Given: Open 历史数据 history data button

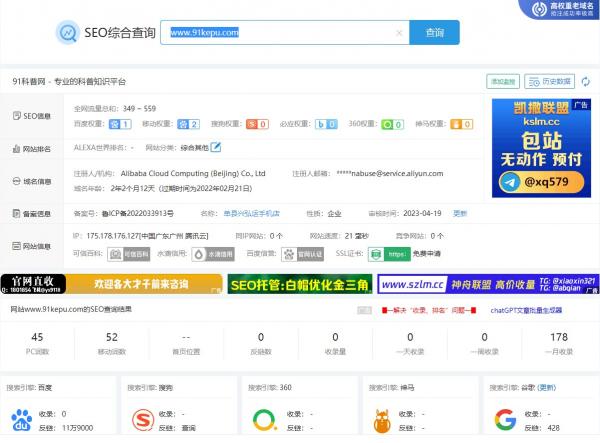Looking at the screenshot, I should click(549, 81).
